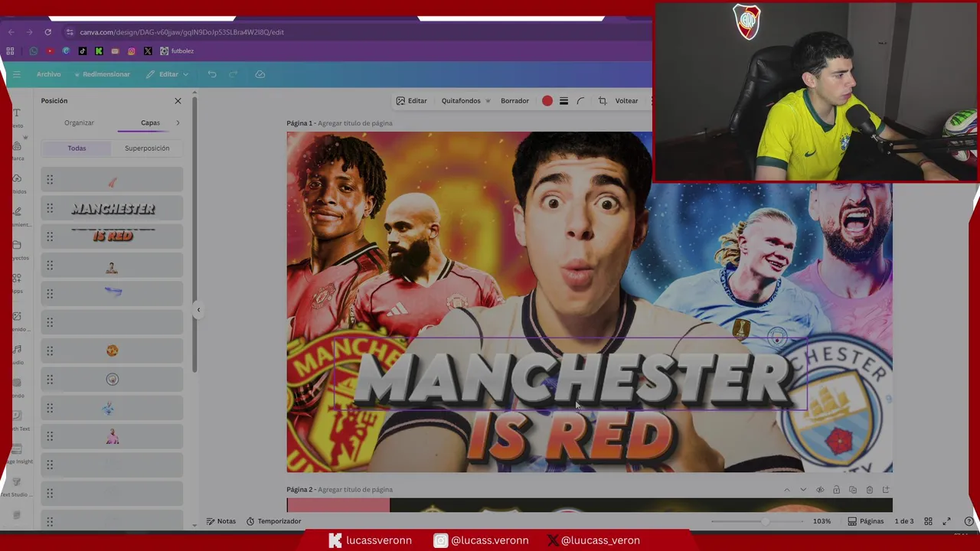Show more Posición tabs with the arrow
This screenshot has height=551, width=980.
tap(178, 123)
